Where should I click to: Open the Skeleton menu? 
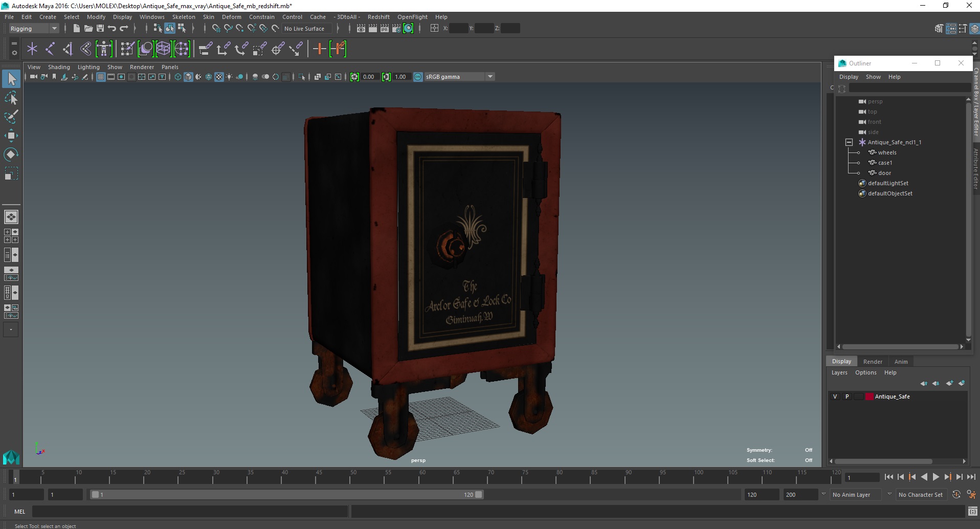184,17
